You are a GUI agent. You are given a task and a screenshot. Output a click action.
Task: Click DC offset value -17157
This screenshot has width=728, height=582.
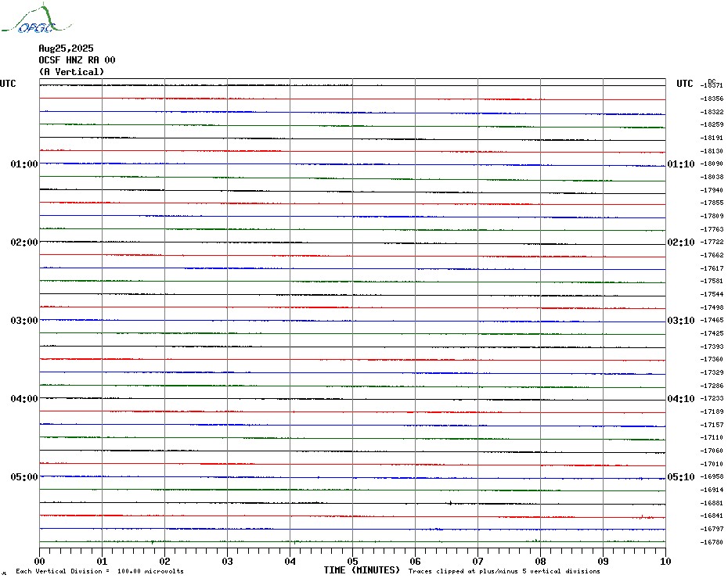pos(712,425)
